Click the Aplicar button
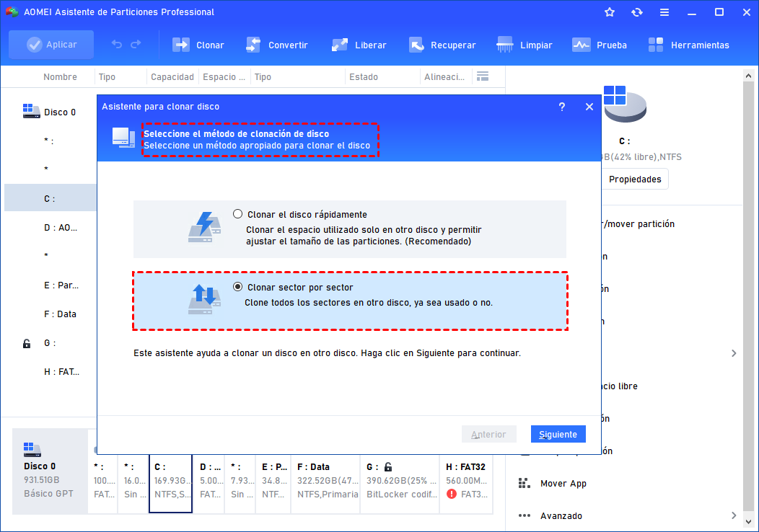The height and width of the screenshot is (532, 759). click(51, 45)
